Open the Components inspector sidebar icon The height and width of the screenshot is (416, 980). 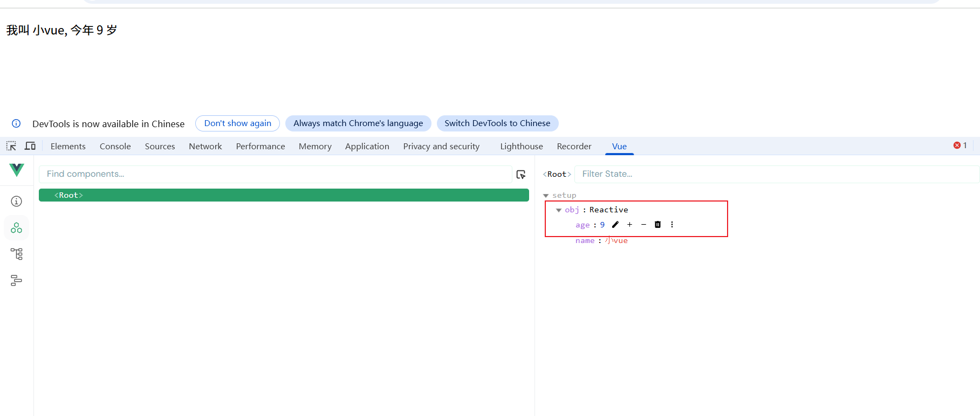pyautogui.click(x=17, y=227)
